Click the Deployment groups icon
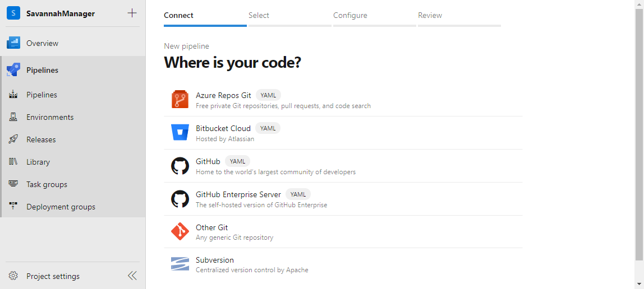Image resolution: width=644 pixels, height=289 pixels. 13,207
